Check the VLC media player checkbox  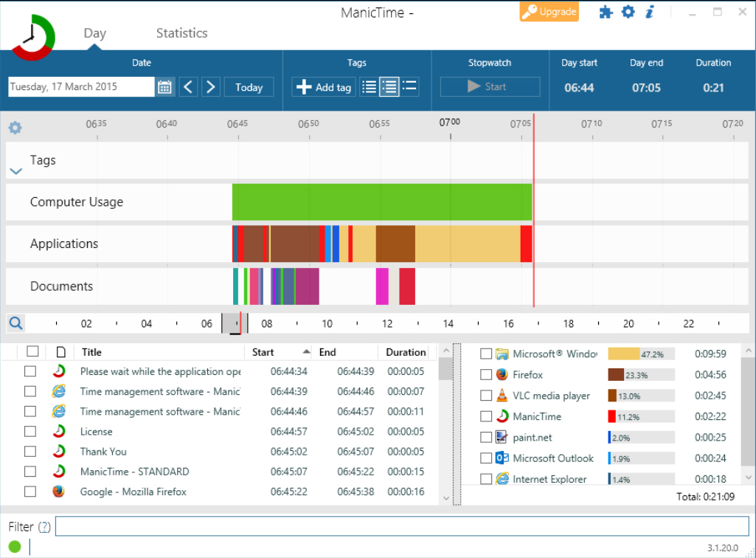[486, 395]
